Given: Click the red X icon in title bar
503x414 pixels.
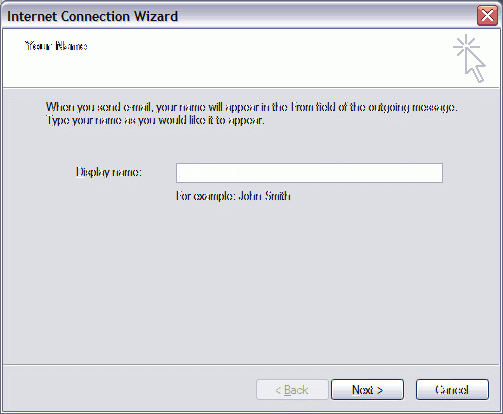Looking at the screenshot, I should [x=487, y=16].
